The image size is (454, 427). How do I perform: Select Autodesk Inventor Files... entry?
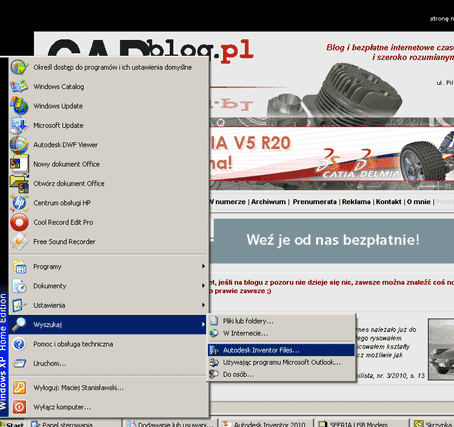(x=282, y=350)
